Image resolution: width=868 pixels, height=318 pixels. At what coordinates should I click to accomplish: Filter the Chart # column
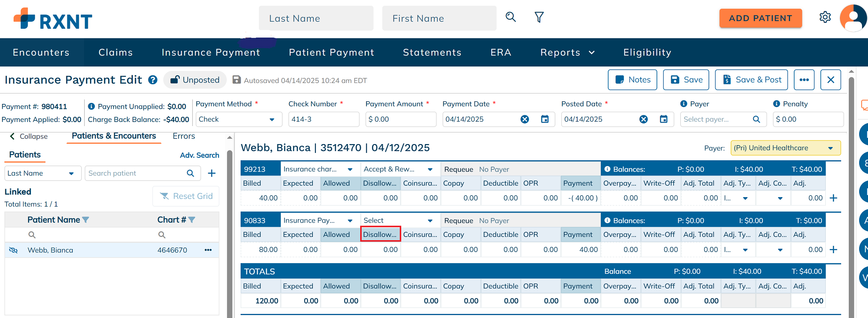pos(192,220)
